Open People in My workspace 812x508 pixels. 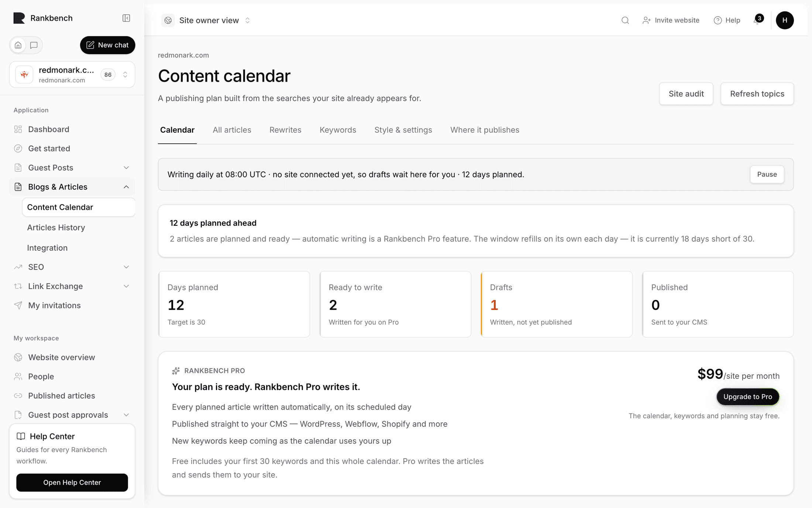(x=72, y=376)
